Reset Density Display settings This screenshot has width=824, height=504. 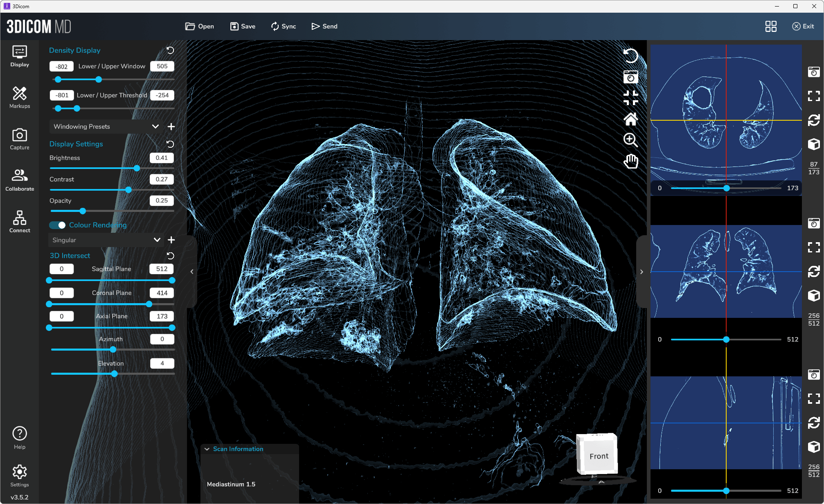(170, 50)
